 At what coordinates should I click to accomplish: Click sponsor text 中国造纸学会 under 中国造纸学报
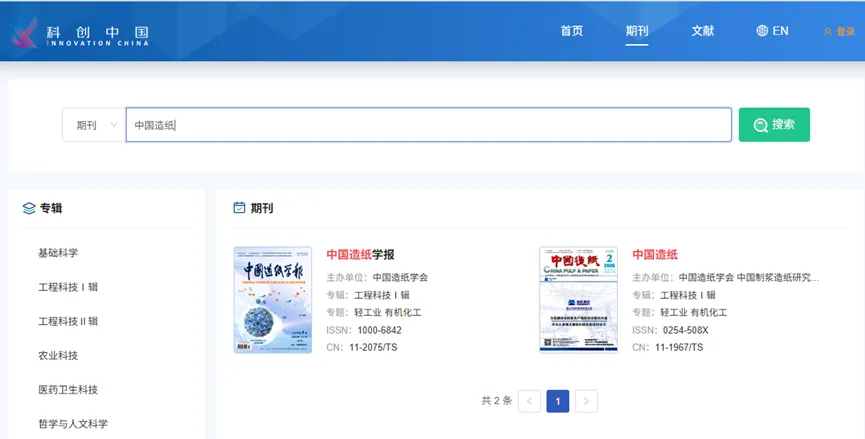400,277
